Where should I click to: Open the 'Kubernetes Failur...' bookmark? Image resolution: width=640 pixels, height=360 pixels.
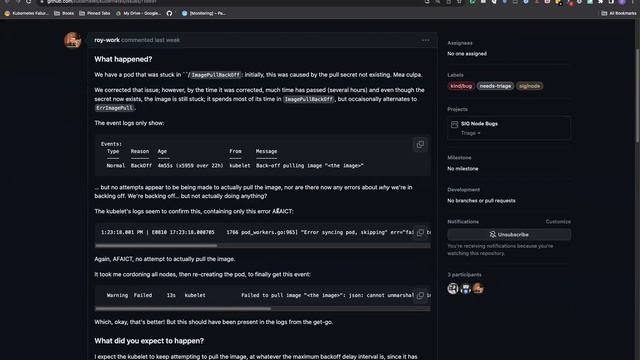point(27,13)
